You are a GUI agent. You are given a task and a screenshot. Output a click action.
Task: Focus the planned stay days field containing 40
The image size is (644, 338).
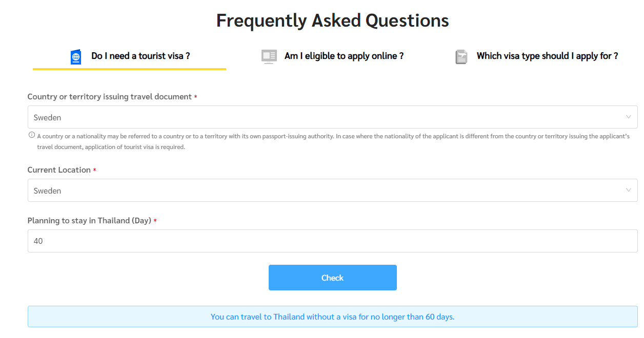coord(332,241)
